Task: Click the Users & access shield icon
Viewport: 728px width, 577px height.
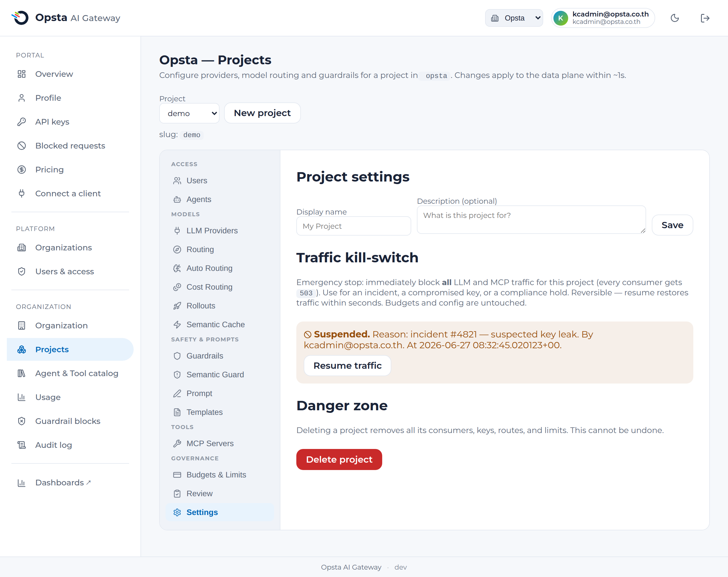Action: coord(22,272)
